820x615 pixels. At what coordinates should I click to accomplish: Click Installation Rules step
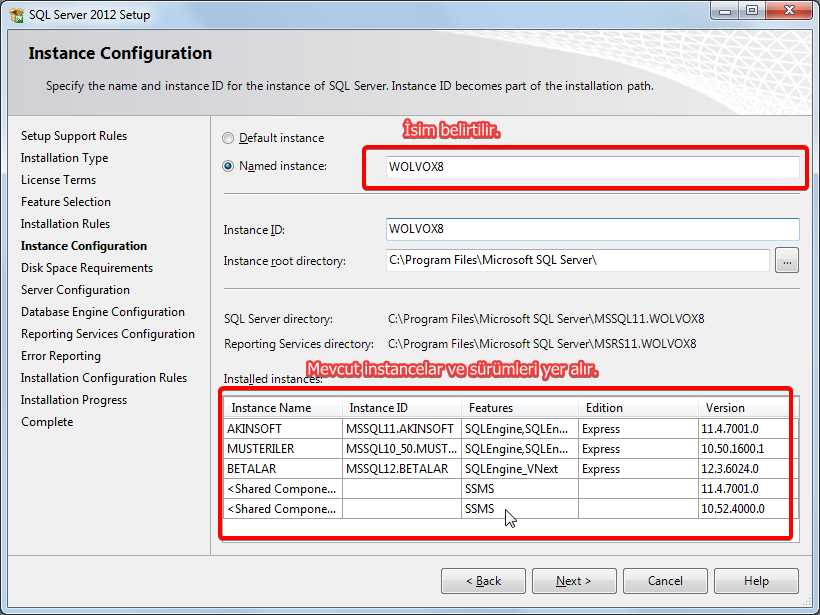[x=65, y=224]
